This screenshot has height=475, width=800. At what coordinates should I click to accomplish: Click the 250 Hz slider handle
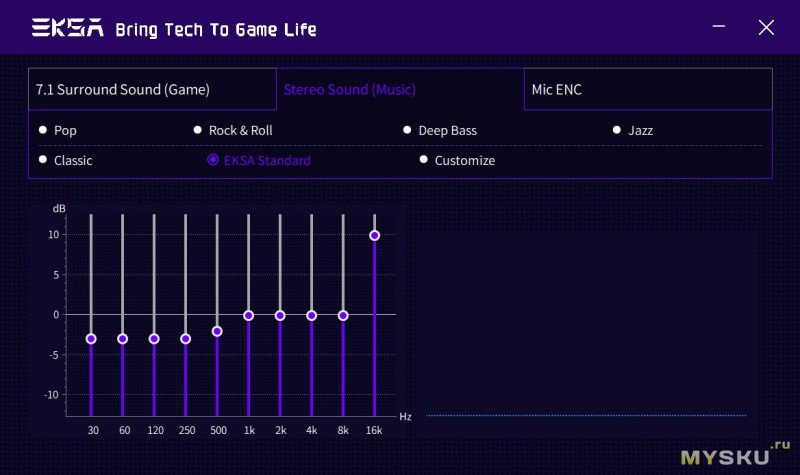185,339
